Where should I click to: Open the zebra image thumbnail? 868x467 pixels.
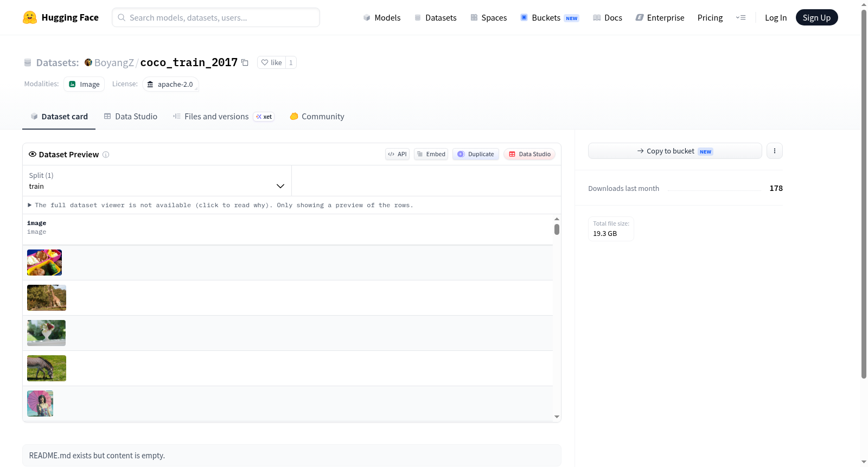tap(47, 368)
